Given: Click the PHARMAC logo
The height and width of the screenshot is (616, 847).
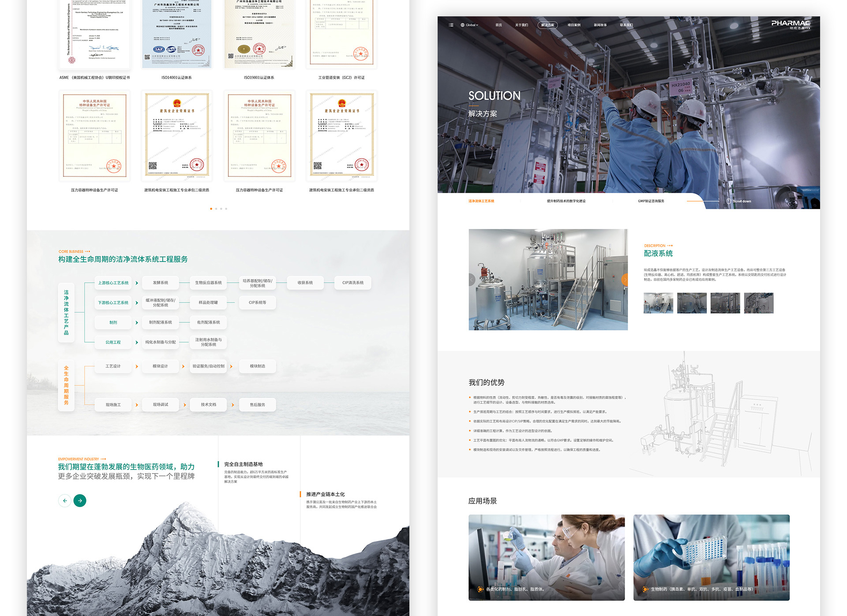Looking at the screenshot, I should click(790, 24).
